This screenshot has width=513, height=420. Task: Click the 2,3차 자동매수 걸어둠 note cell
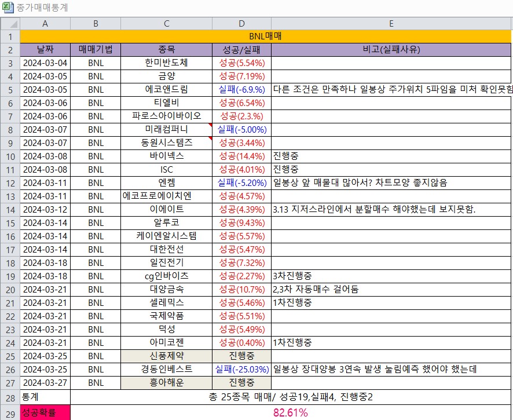coord(391,290)
